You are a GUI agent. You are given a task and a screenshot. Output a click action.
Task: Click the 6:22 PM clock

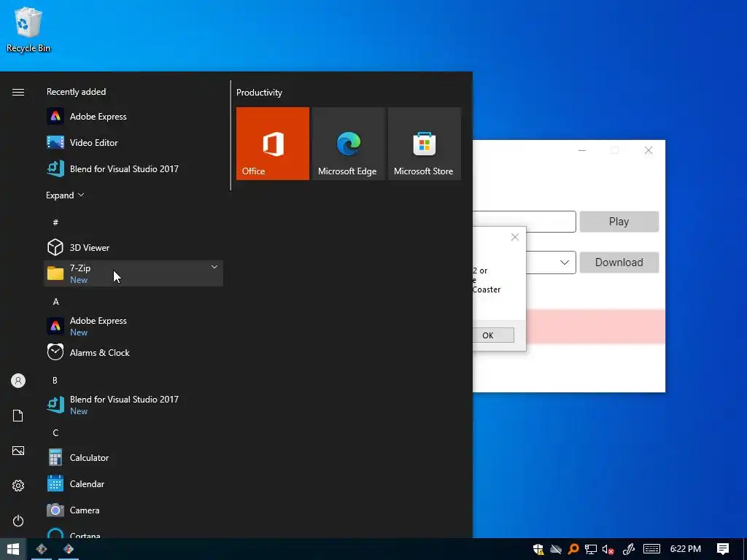(685, 549)
